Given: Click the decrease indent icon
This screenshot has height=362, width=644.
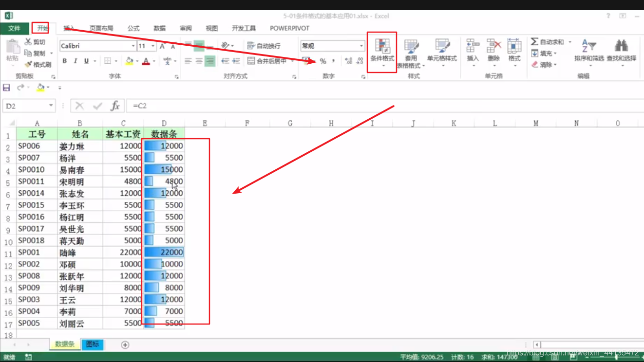Looking at the screenshot, I should [225, 61].
